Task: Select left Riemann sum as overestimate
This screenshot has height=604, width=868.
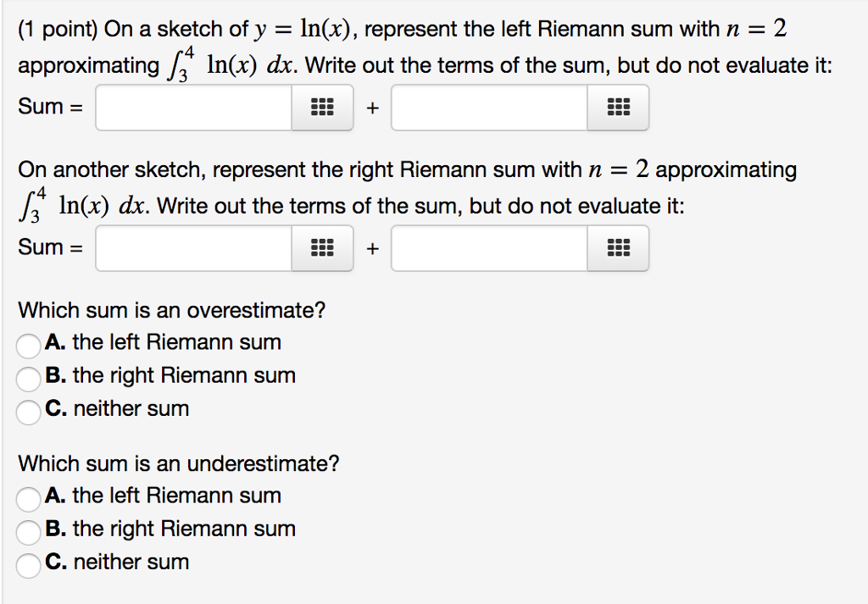Action: (x=28, y=346)
